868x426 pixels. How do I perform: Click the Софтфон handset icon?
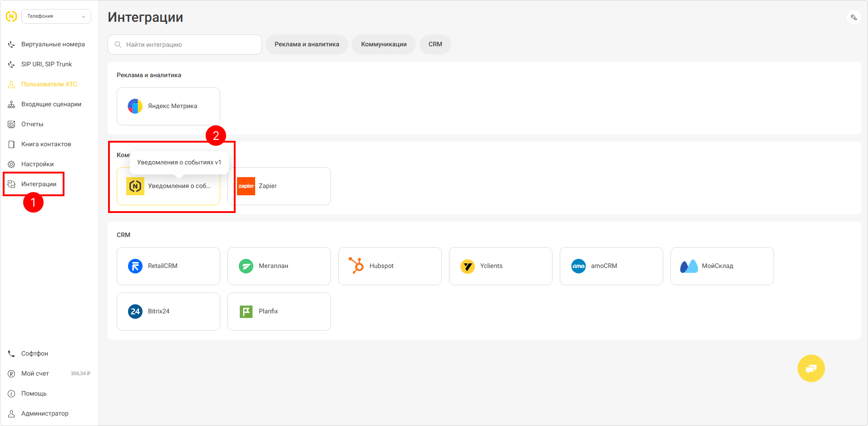[11, 354]
